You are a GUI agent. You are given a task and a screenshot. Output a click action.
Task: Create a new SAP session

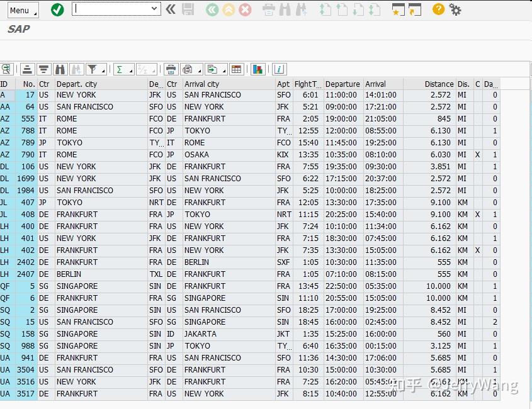coord(397,9)
